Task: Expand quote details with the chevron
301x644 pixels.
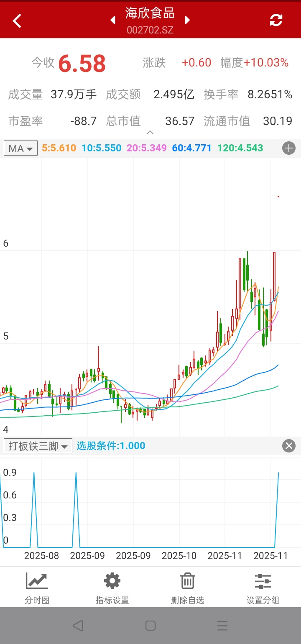Action: [150, 133]
